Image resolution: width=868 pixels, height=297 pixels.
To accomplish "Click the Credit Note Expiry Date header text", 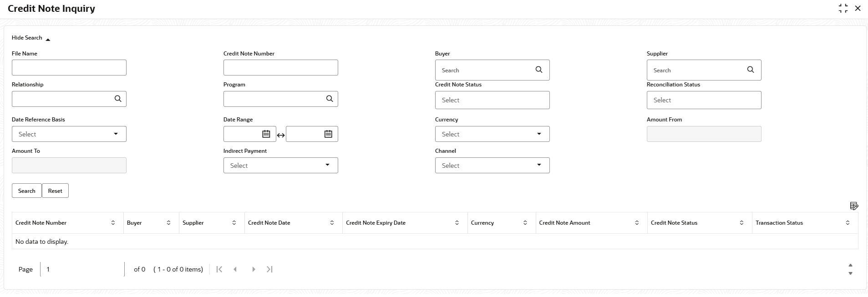I will pyautogui.click(x=376, y=223).
